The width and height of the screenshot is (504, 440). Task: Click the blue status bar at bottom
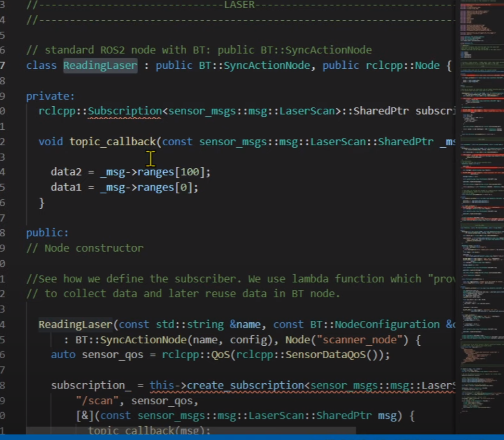[252, 437]
